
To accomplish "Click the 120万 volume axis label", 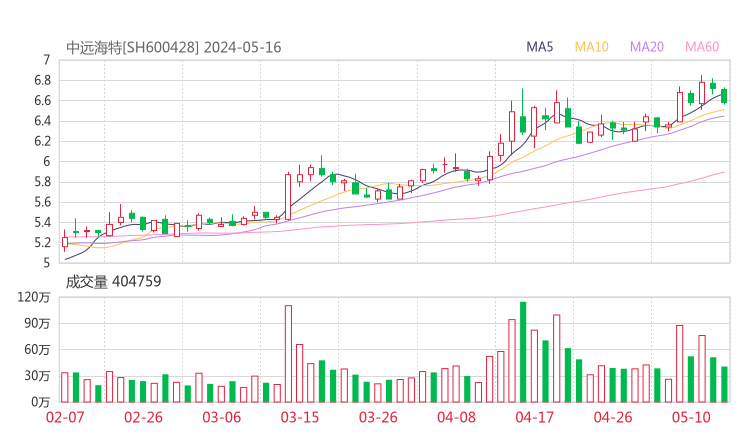I will tap(34, 297).
